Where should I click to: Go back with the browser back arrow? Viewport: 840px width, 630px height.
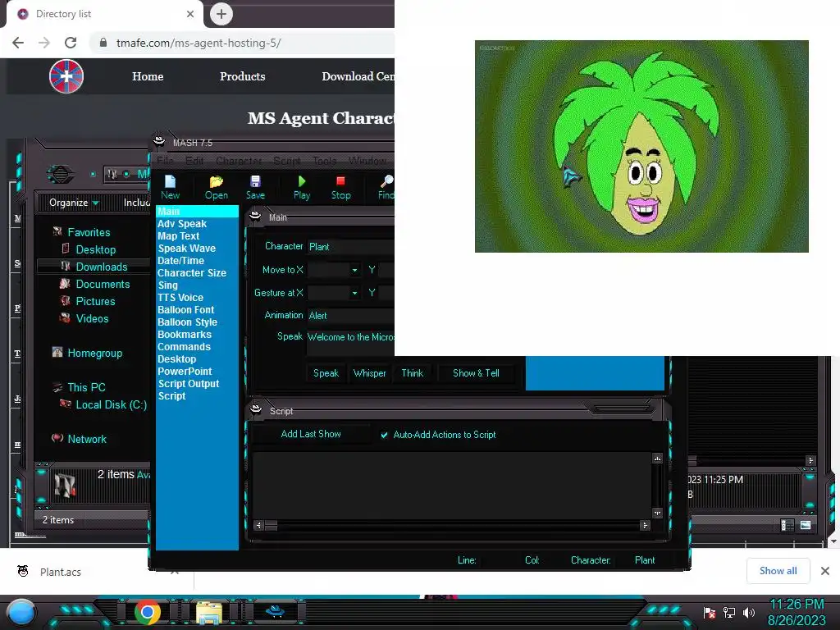tap(18, 43)
